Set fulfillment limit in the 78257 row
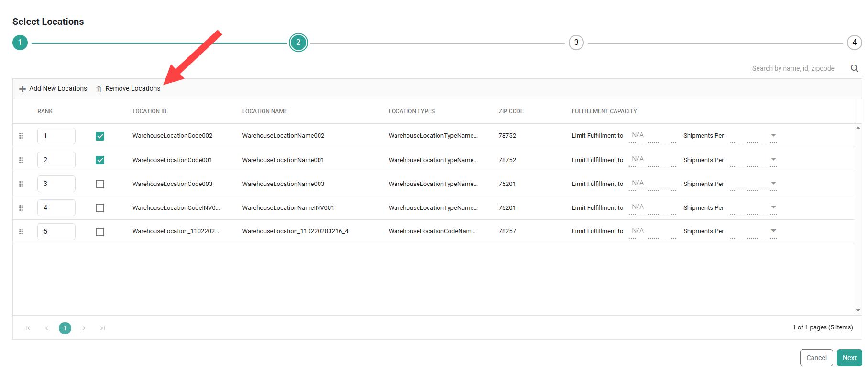 click(652, 231)
